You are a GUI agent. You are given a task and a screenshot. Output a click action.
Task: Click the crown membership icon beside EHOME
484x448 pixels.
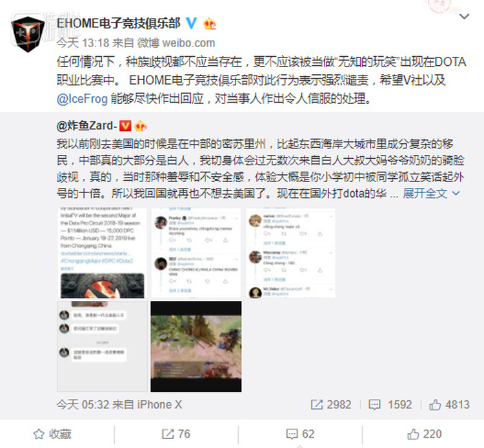click(x=210, y=24)
